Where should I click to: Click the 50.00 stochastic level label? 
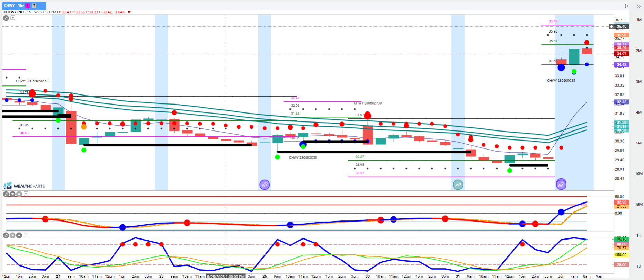pos(621,255)
